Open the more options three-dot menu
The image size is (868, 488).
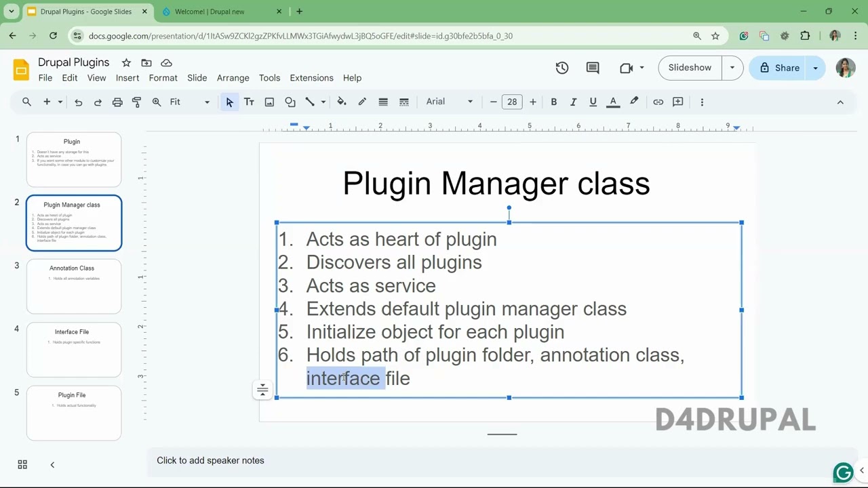702,102
